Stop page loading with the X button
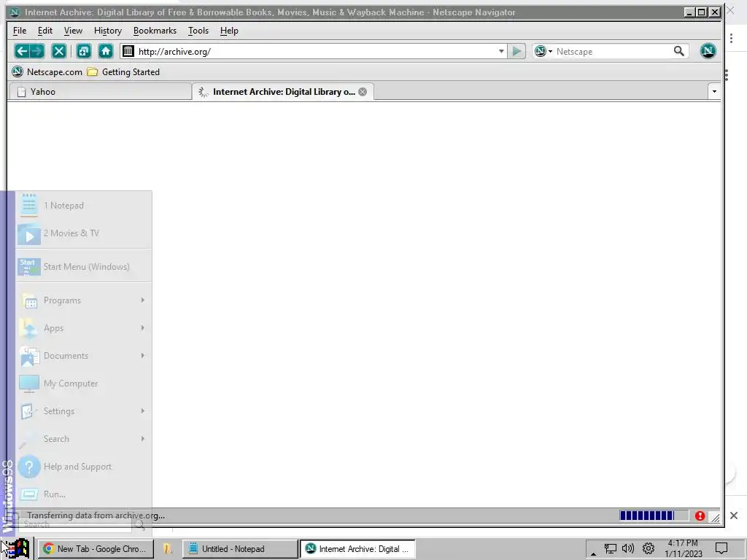Viewport: 747px width, 560px height. [58, 51]
